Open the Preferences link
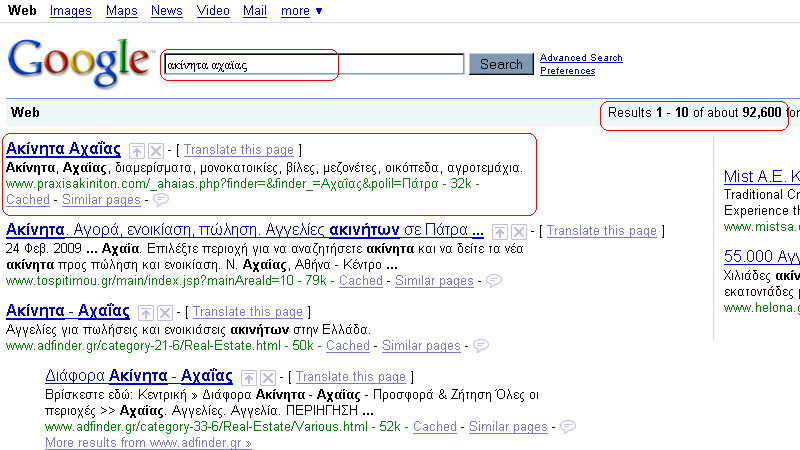800x450 pixels. [567, 71]
